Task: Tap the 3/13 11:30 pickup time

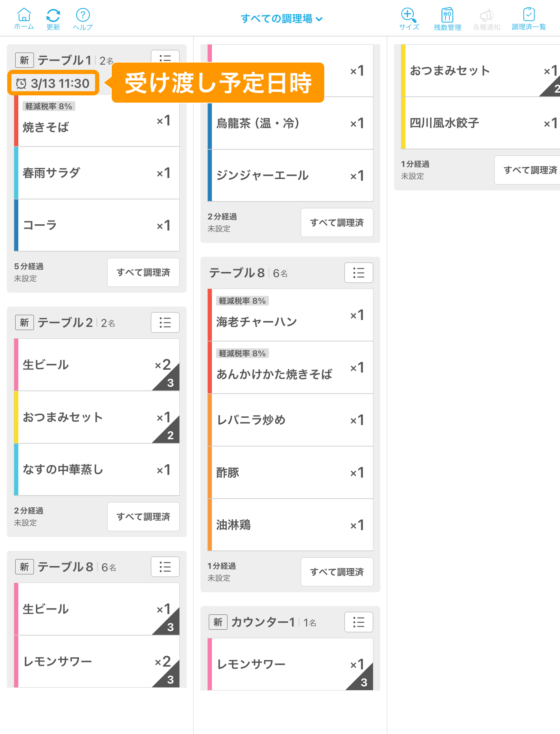Action: [x=53, y=83]
